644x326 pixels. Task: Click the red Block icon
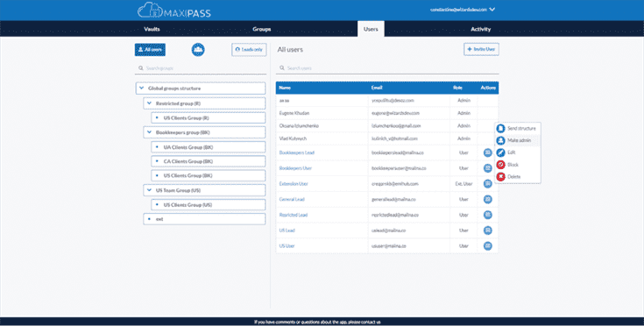tap(500, 165)
